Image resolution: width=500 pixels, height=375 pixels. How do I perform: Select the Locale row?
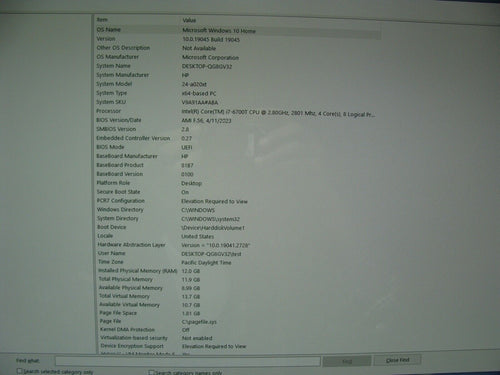point(237,236)
